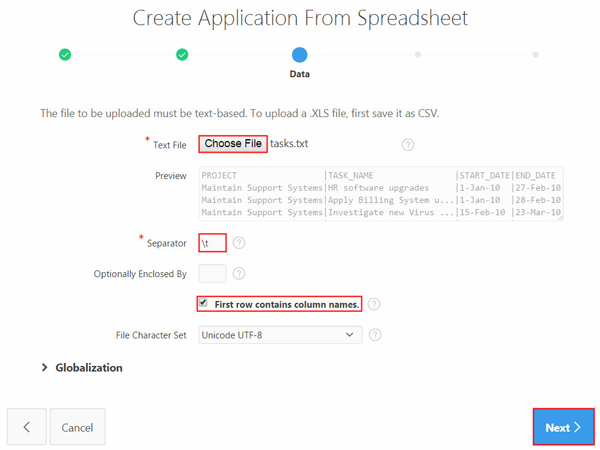Toggle First row contains column names checkbox
Viewport: 600px width, 450px height.
pyautogui.click(x=203, y=303)
